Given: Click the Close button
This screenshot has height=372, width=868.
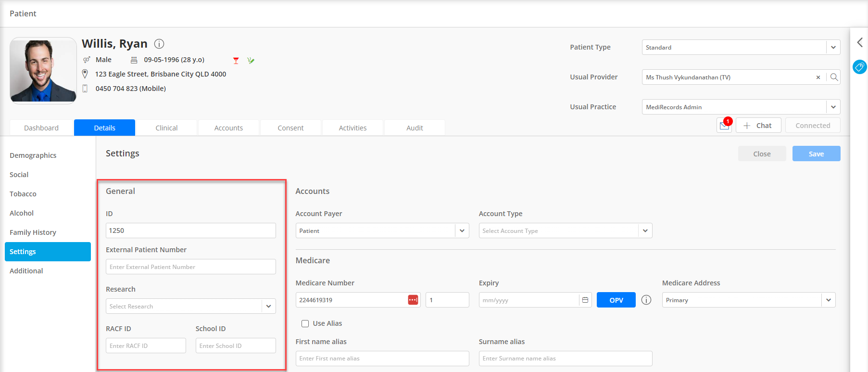Looking at the screenshot, I should 762,154.
